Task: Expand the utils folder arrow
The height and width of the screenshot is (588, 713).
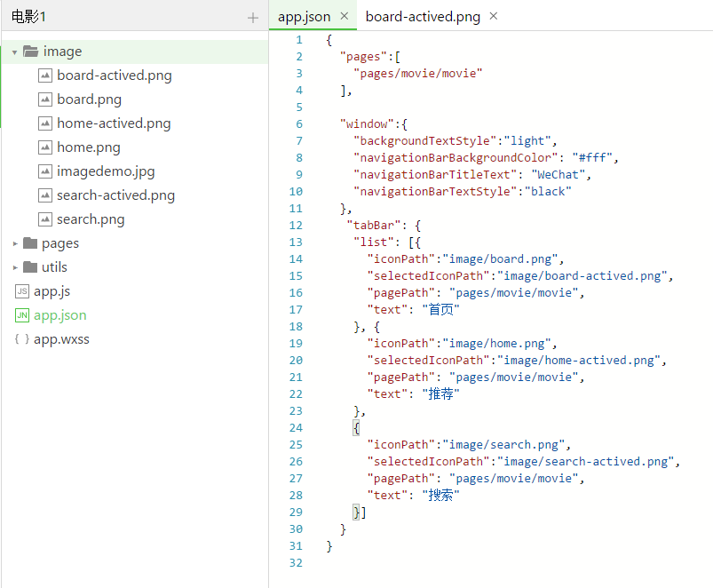Action: click(15, 267)
